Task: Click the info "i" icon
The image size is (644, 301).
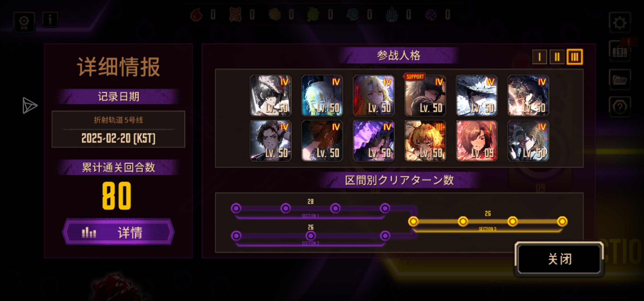Action: pyautogui.click(x=50, y=20)
